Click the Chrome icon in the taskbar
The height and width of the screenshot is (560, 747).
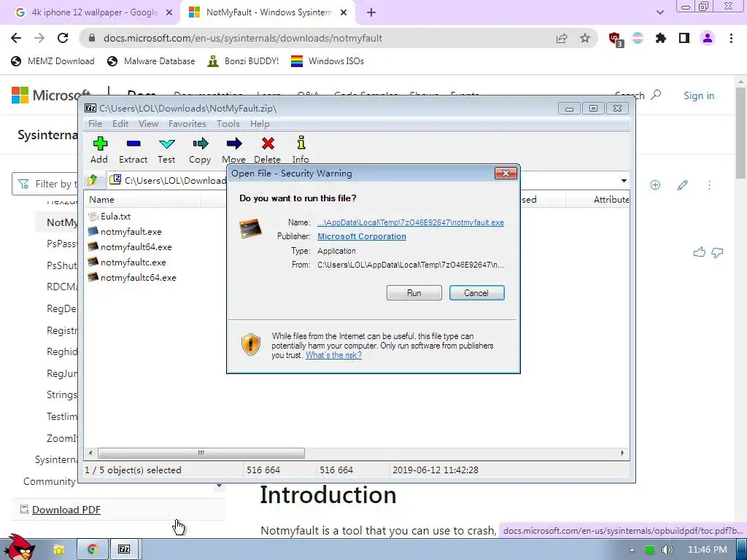pyautogui.click(x=93, y=549)
